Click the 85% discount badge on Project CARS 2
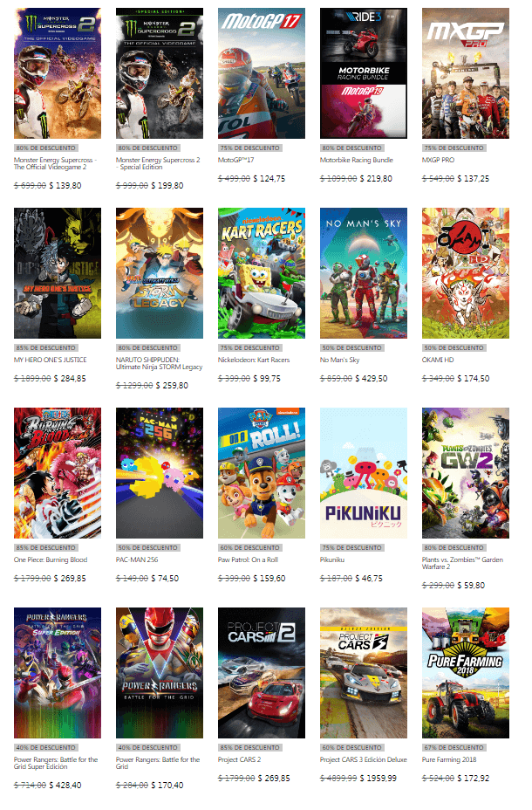Viewport: 532px width, 810px height. pos(249,747)
